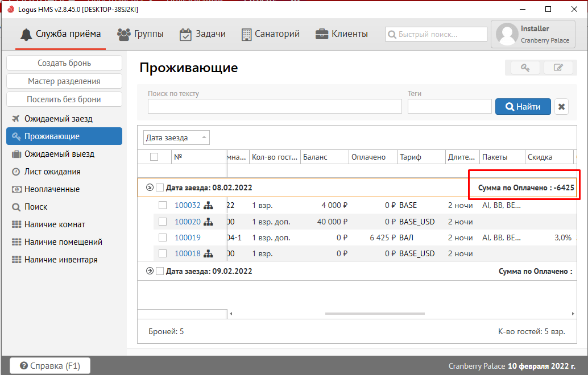Switch to the Санаторий tab

270,34
